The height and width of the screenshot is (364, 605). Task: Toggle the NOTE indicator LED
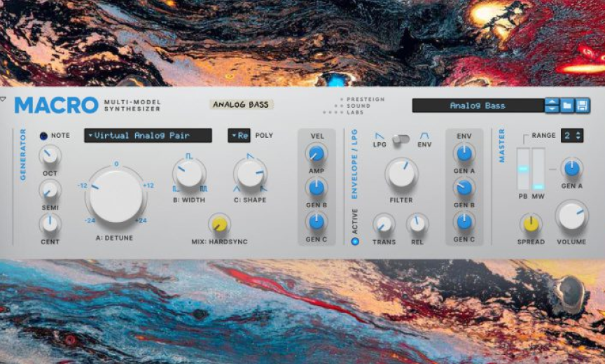43,136
